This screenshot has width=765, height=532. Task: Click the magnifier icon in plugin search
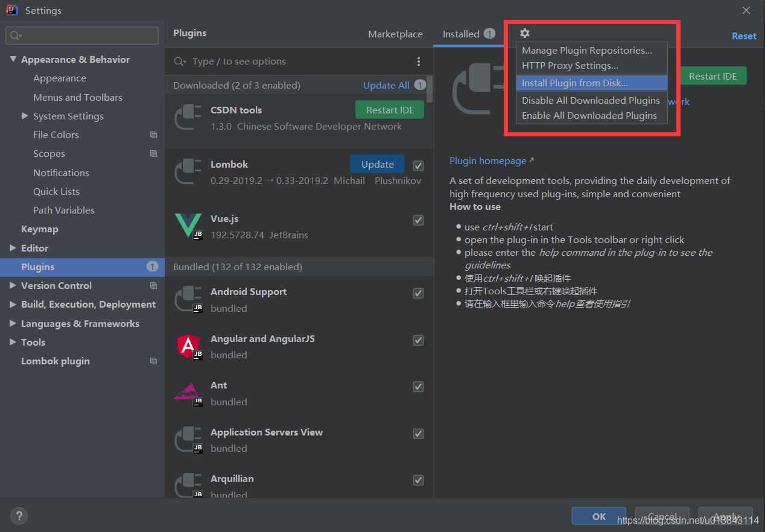(180, 62)
